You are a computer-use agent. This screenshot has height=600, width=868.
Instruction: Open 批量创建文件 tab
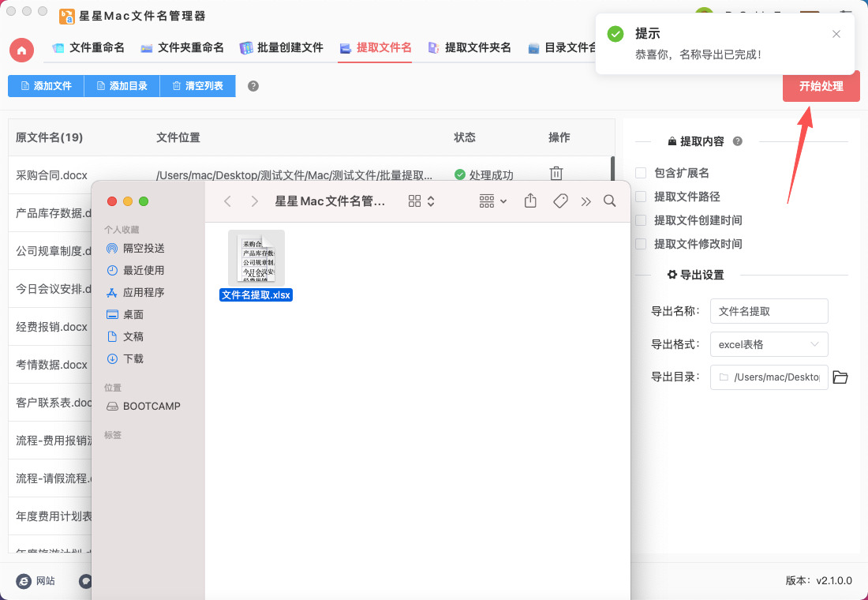coord(281,48)
